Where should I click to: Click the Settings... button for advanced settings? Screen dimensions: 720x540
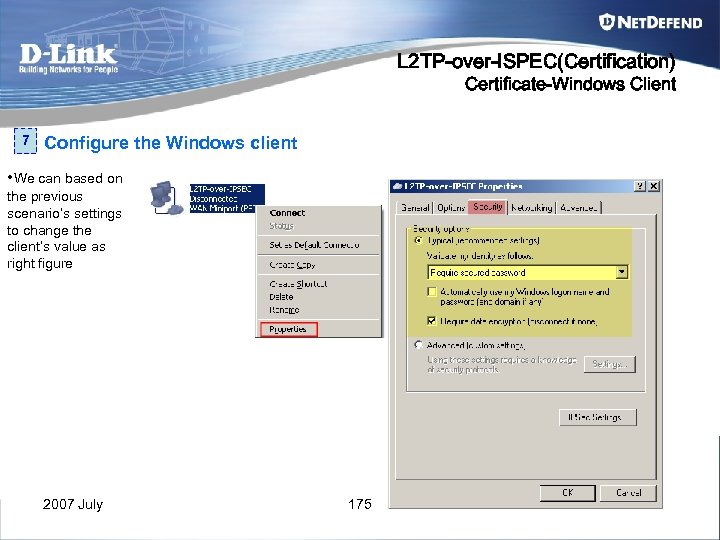(610, 364)
